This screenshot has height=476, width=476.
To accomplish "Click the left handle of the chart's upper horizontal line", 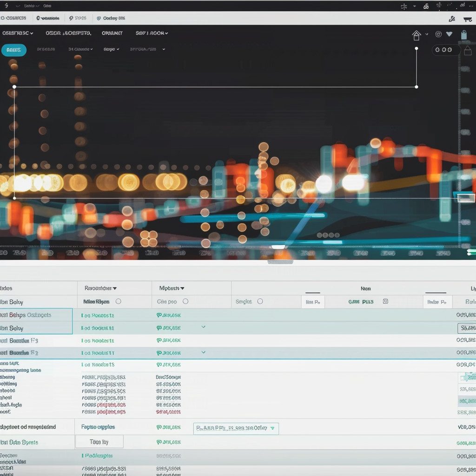I will coord(14,87).
